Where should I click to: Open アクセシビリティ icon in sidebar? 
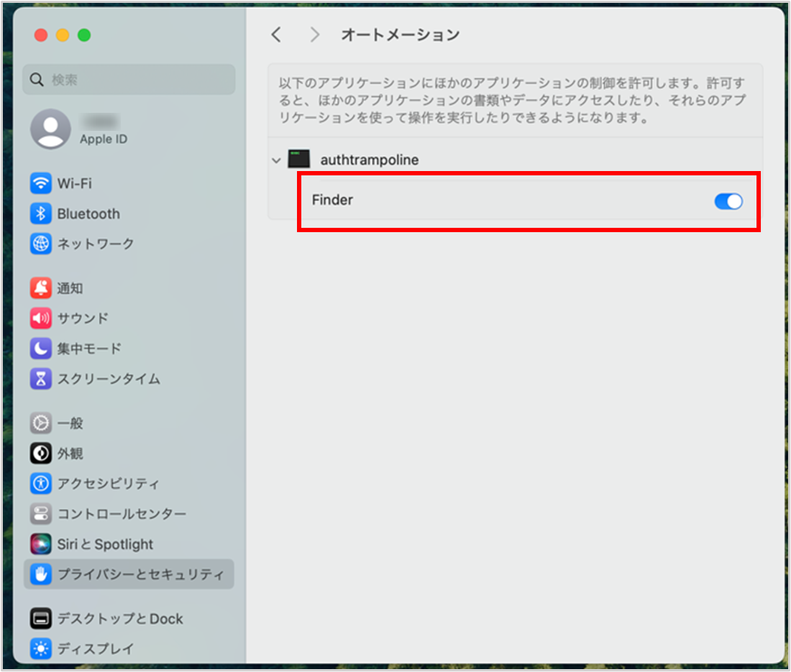[41, 484]
